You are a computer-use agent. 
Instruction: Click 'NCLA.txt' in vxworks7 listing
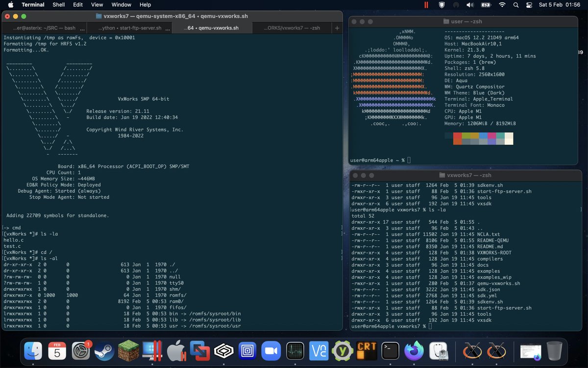point(489,235)
